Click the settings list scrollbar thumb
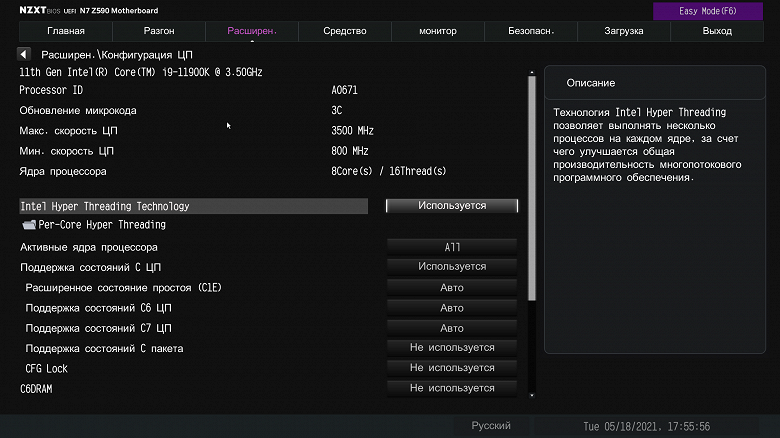This screenshot has height=438, width=780. tap(532, 188)
